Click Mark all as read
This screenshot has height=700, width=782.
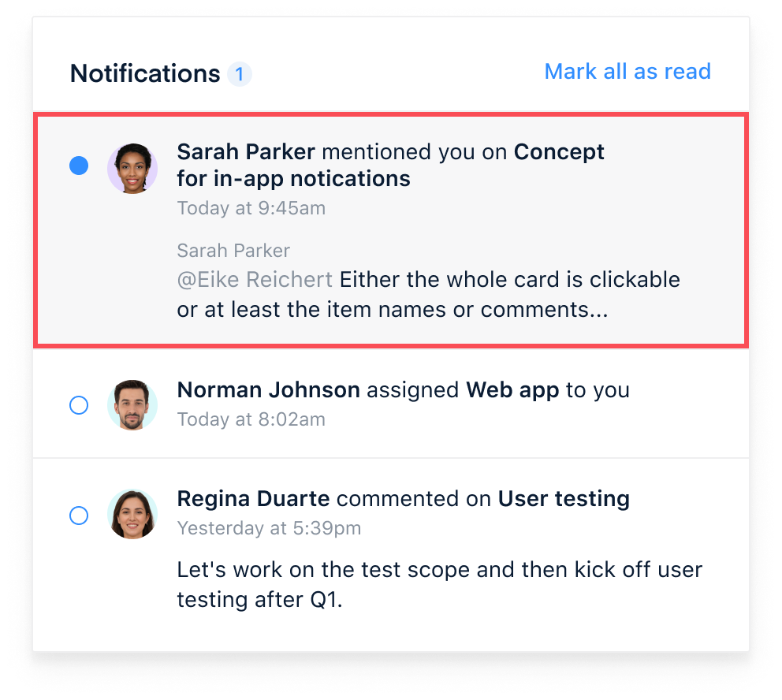click(627, 71)
